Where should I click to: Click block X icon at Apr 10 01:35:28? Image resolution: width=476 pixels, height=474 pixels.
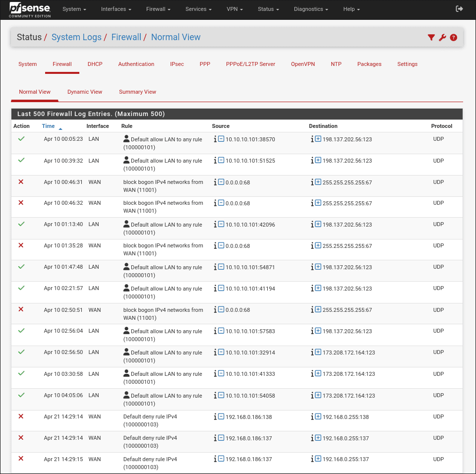(x=21, y=245)
